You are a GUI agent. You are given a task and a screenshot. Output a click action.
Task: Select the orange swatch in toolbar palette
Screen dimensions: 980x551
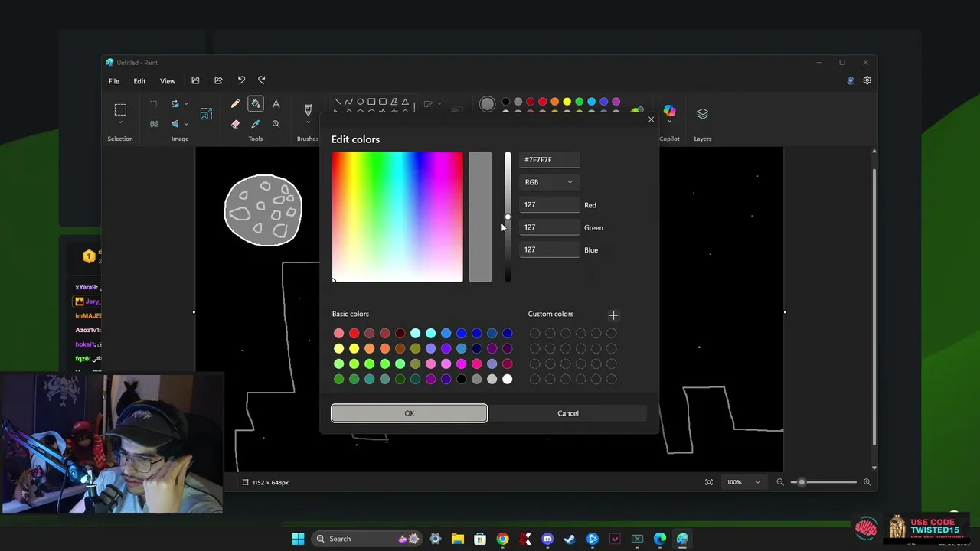pyautogui.click(x=554, y=102)
